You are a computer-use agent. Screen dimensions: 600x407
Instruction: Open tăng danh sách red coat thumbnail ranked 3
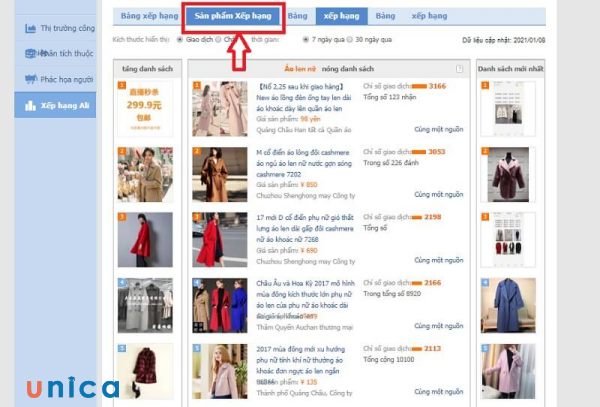145,240
